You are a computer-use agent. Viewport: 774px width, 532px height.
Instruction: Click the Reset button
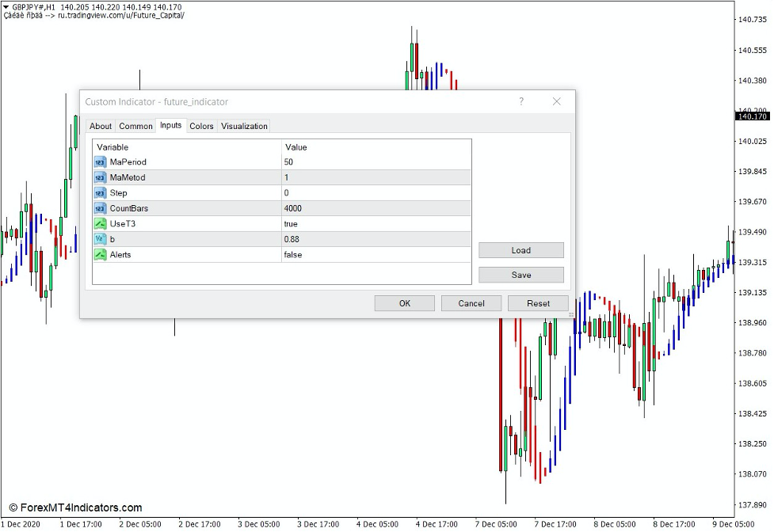539,303
